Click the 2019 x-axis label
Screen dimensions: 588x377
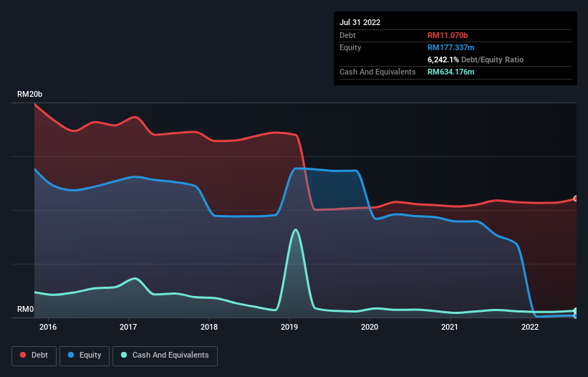pos(289,327)
